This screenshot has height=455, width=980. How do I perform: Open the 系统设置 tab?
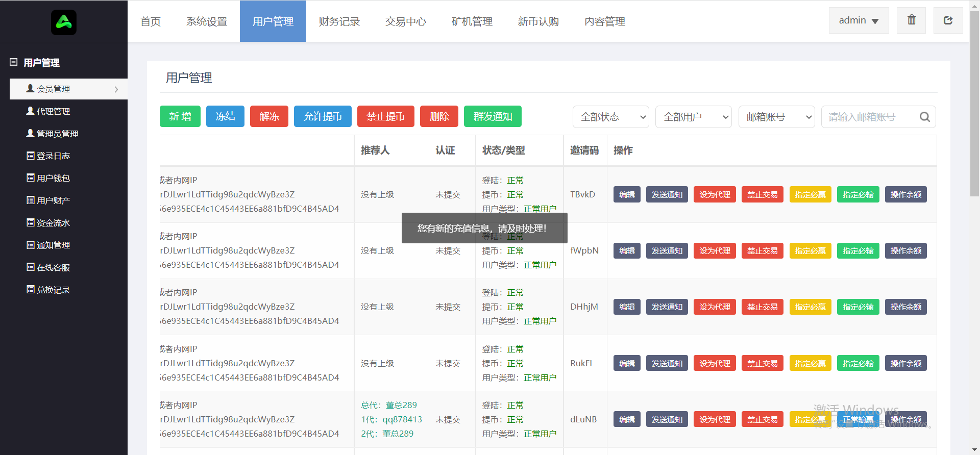click(207, 21)
